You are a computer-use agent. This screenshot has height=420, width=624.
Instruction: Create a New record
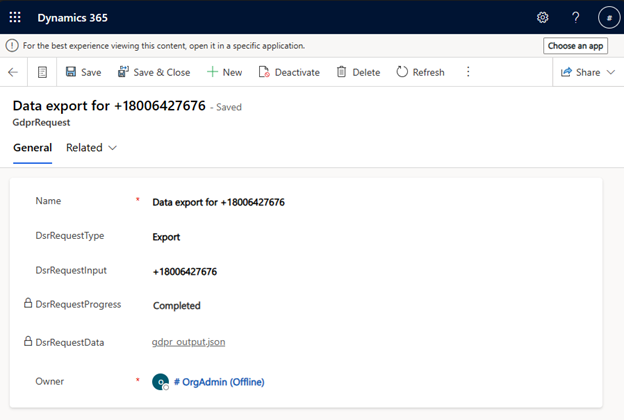[224, 72]
